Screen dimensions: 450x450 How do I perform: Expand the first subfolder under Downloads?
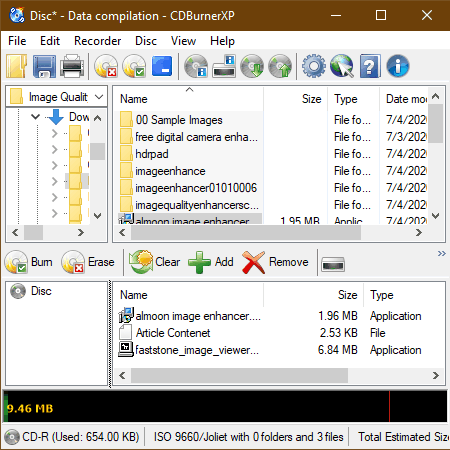55,133
